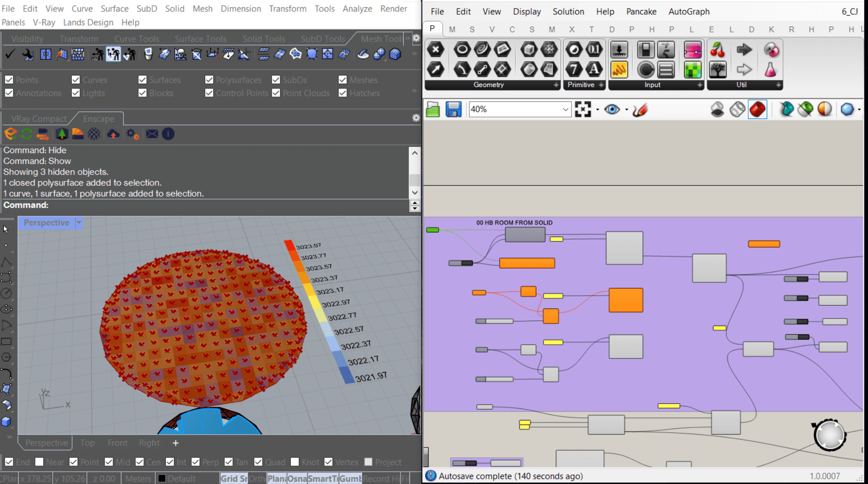Open the Solution menu in Grasshopper
This screenshot has width=868, height=484.
(x=568, y=11)
